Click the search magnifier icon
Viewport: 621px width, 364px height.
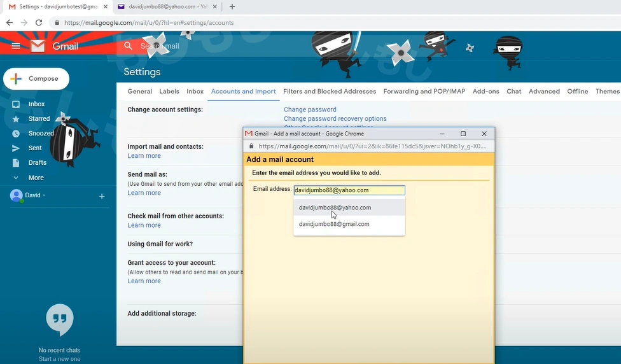pos(128,46)
